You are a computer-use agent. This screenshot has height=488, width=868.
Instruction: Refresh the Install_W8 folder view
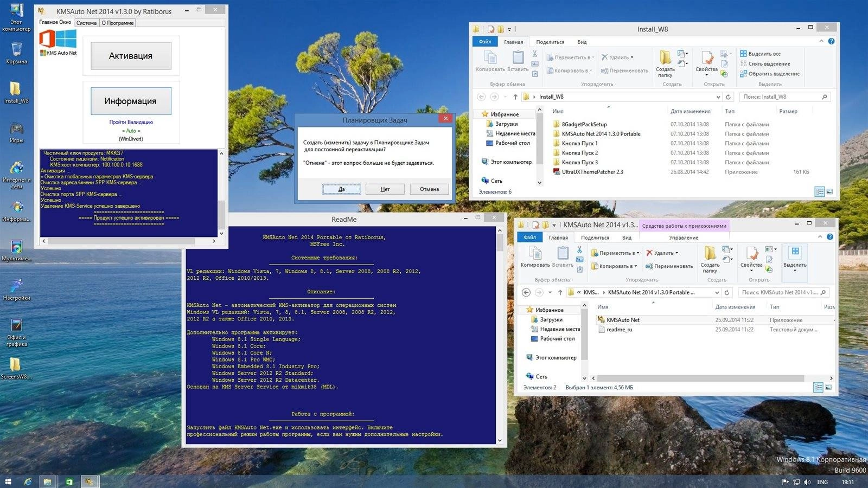point(729,97)
